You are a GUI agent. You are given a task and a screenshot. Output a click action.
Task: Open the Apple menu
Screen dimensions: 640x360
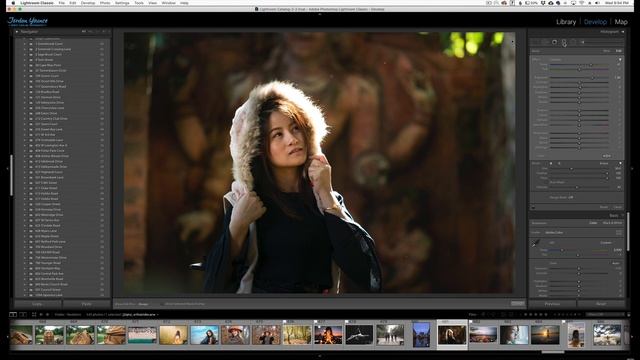(13, 3)
